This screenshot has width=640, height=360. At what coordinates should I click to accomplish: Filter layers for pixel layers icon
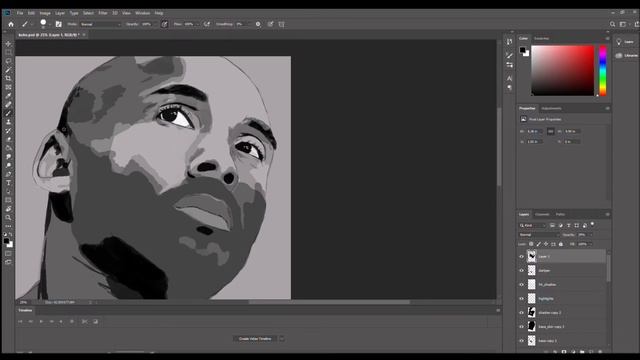pos(552,225)
